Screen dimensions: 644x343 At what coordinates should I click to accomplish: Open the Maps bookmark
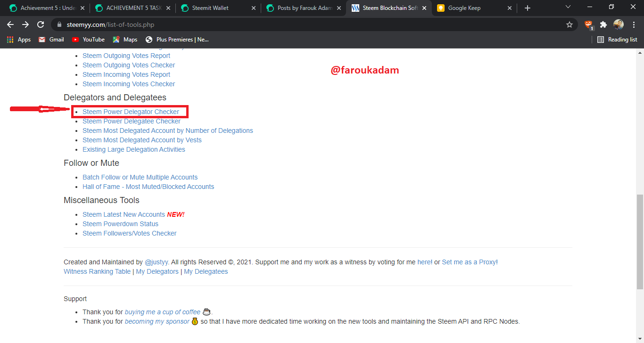tap(125, 40)
